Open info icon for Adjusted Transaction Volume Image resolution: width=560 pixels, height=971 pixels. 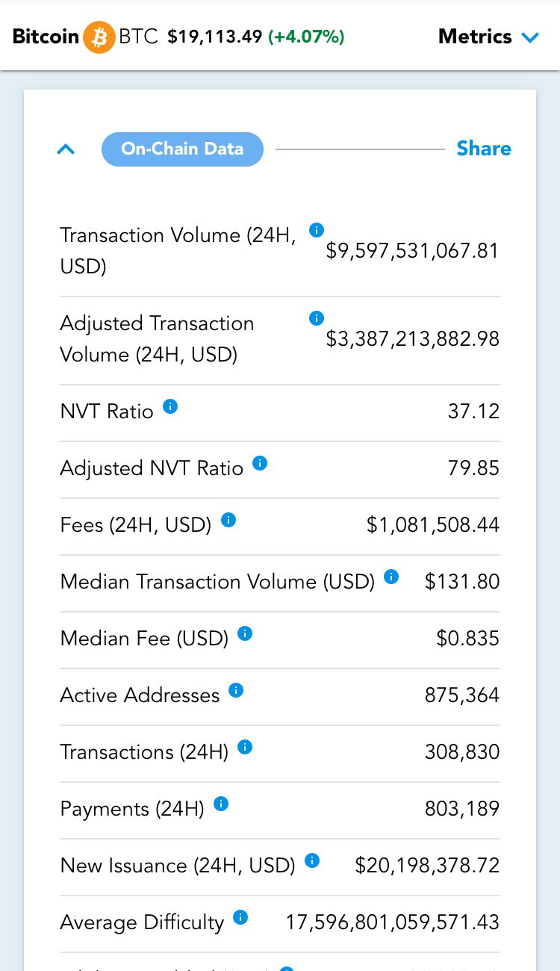(317, 318)
